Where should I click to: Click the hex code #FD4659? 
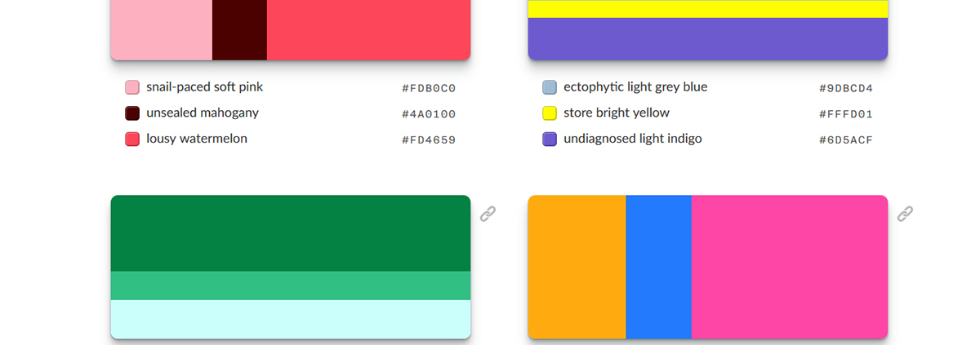pyautogui.click(x=429, y=140)
